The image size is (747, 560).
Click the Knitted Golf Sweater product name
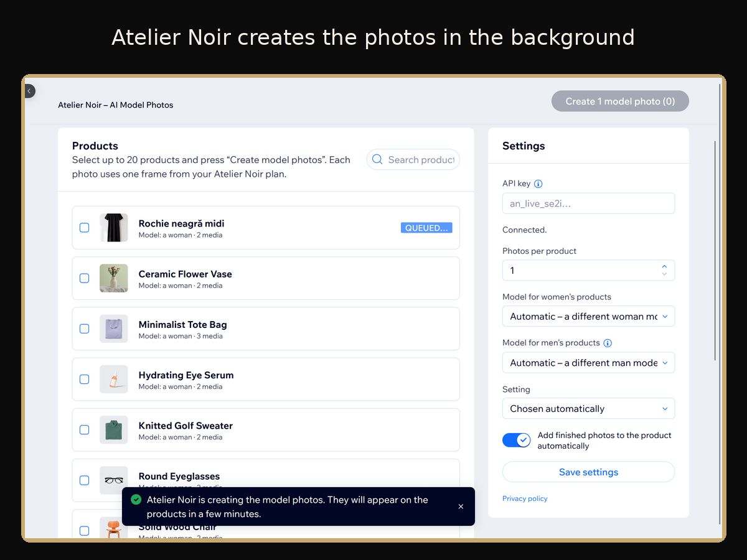tap(186, 426)
